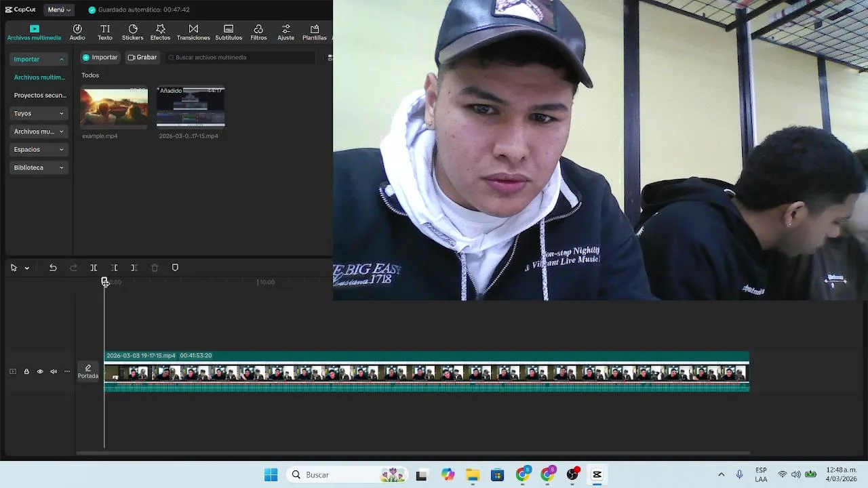This screenshot has width=868, height=488.
Task: Click the taskbar Buscar search box
Action: [347, 474]
